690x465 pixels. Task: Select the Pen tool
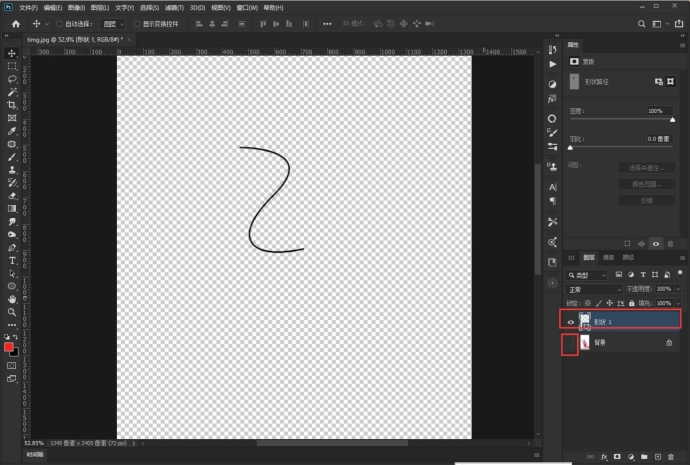[12, 248]
